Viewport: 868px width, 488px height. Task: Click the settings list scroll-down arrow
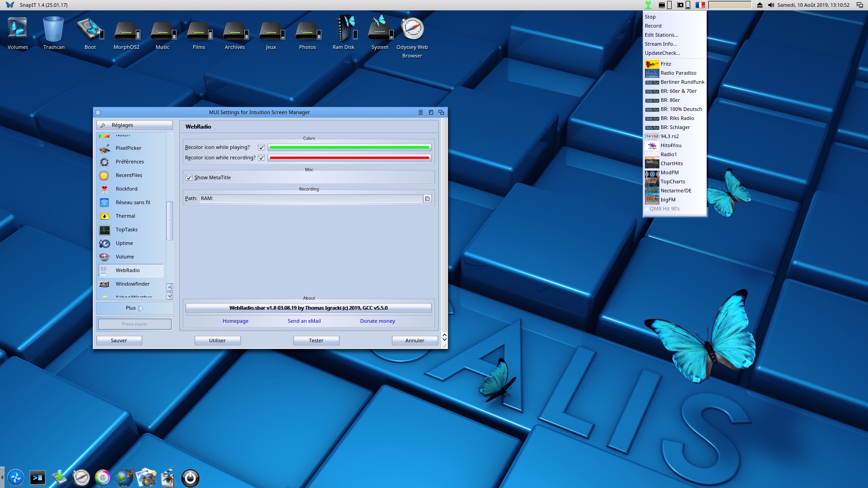(170, 296)
